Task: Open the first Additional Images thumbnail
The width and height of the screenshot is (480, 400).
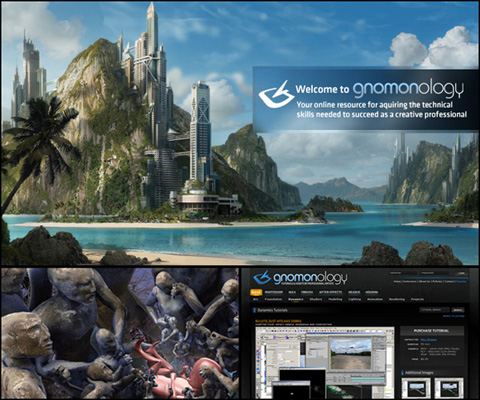Action: point(416,388)
